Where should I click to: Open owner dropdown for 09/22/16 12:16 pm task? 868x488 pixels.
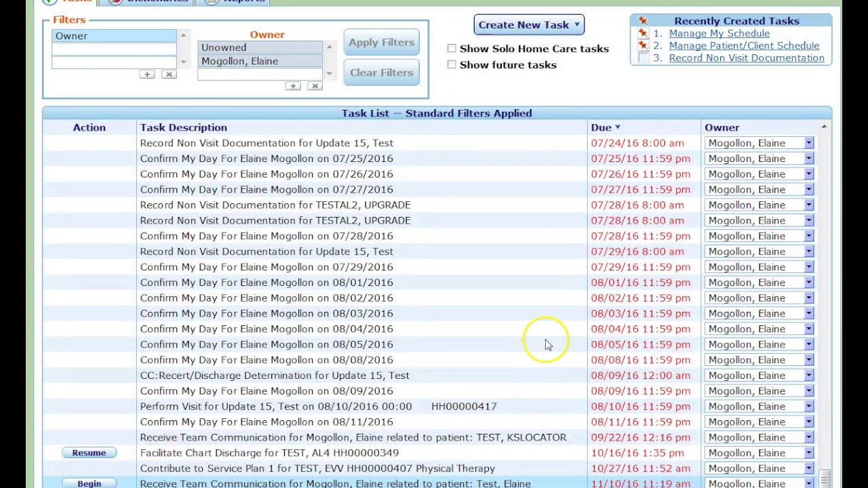(x=809, y=438)
